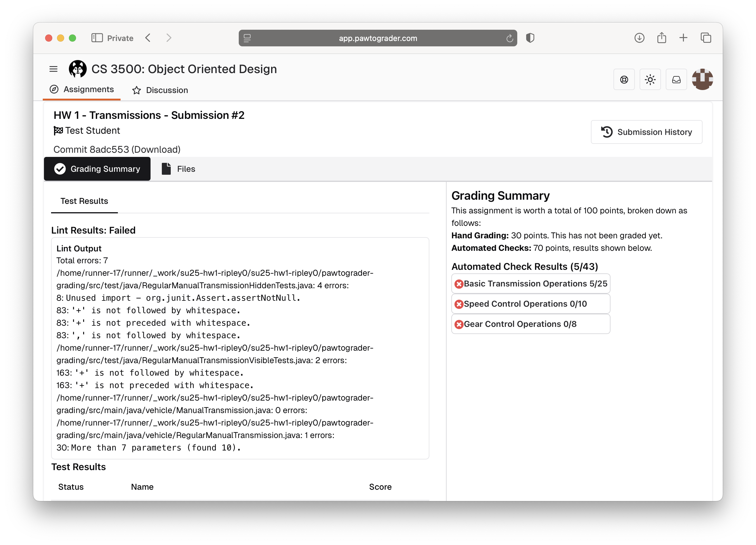756x545 pixels.
Task: Toggle Safari sidebar button
Action: [x=97, y=38]
